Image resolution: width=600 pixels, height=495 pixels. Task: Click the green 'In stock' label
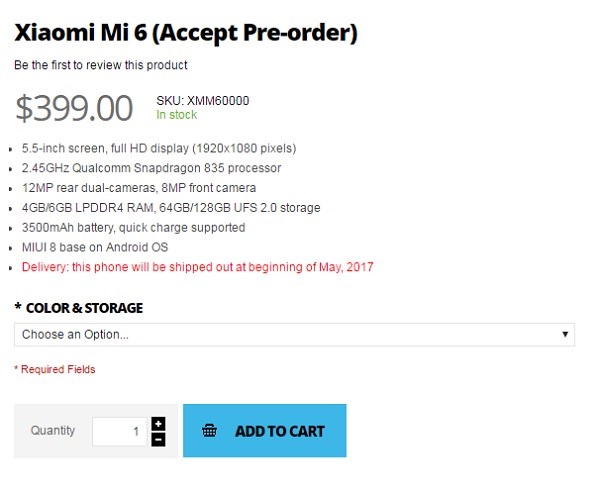(177, 114)
